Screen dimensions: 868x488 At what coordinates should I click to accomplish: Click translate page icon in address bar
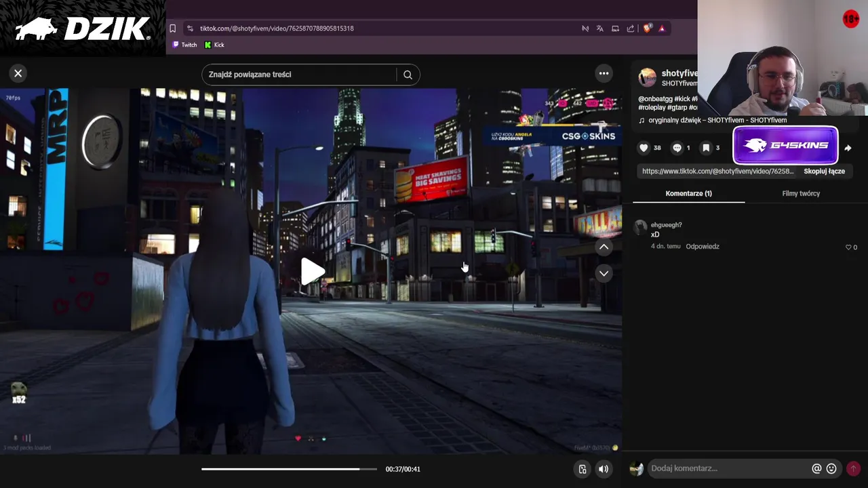[x=599, y=28]
